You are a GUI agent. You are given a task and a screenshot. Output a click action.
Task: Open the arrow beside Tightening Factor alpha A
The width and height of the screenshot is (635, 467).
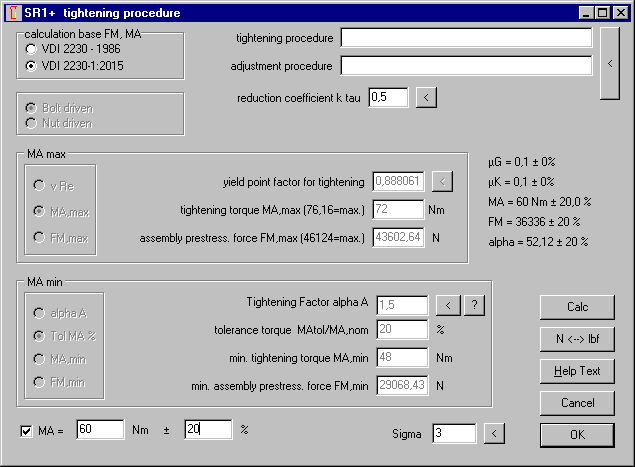coord(449,305)
